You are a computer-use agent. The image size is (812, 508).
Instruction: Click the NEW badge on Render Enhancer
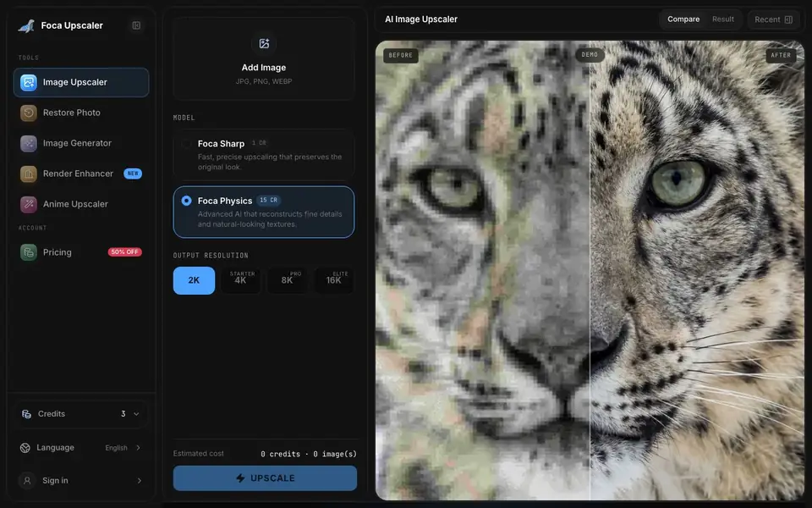(133, 174)
